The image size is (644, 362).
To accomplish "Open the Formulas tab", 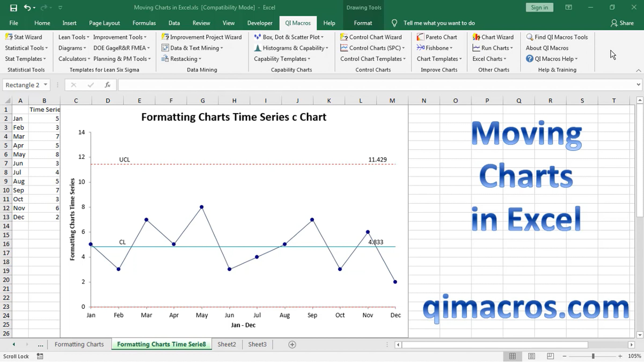I will point(144,23).
